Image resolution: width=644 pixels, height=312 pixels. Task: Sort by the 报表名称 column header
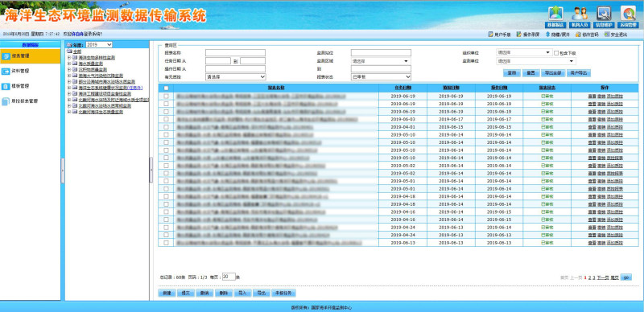point(276,88)
